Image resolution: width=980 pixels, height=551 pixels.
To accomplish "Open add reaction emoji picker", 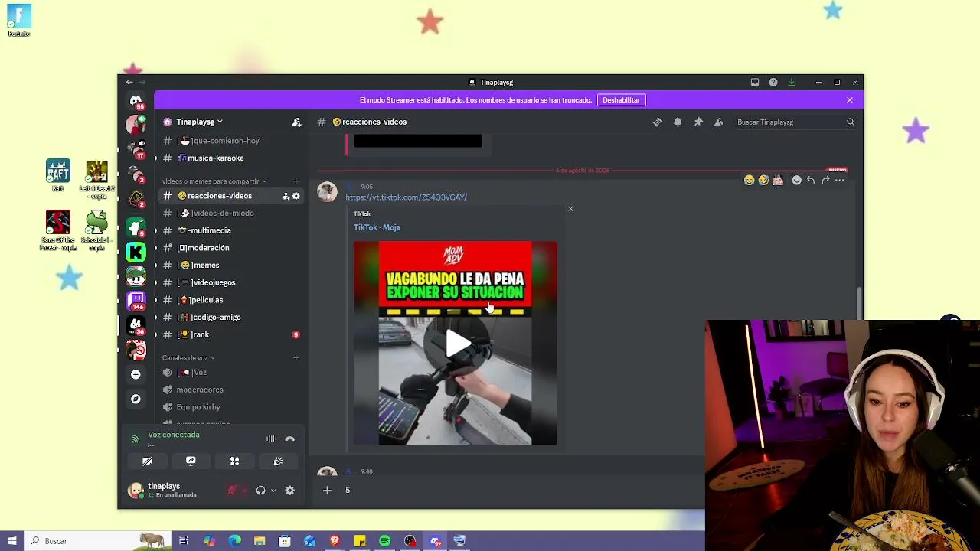I will [x=796, y=180].
